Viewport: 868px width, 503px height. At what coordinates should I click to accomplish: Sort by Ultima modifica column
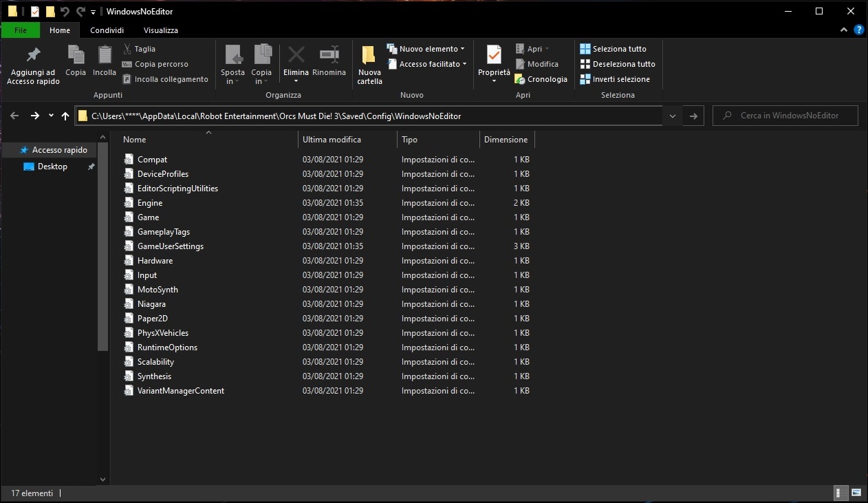[x=347, y=139]
